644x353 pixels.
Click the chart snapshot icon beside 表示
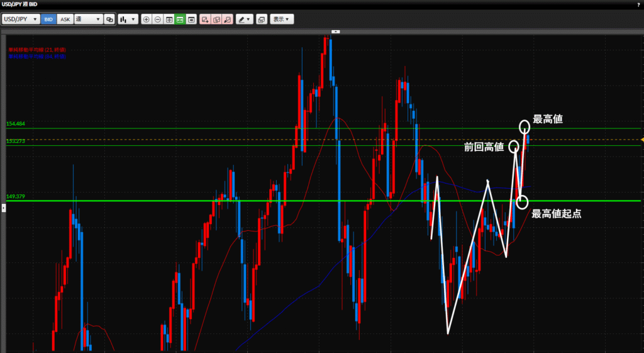click(x=262, y=20)
